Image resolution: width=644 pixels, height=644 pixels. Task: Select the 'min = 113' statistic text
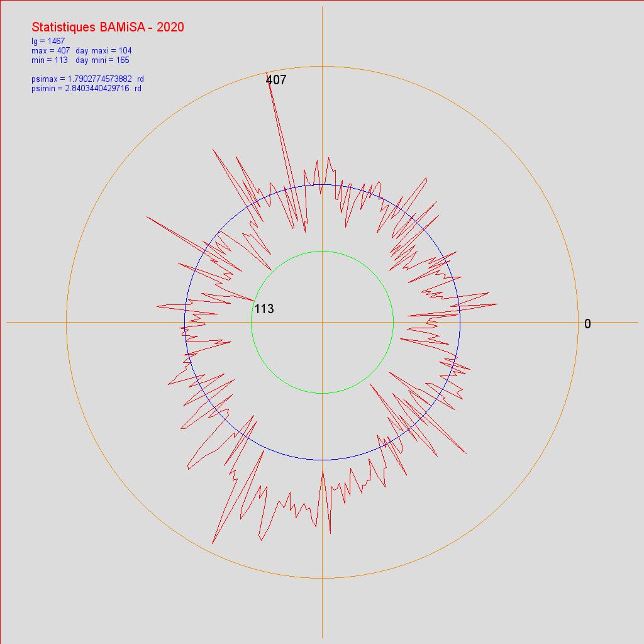tap(50, 60)
